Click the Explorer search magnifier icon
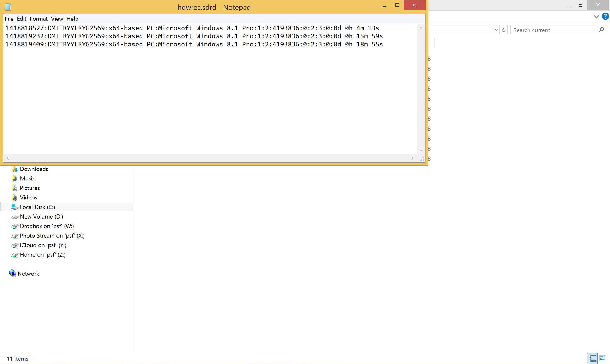Screen dimensions: 610x364 click(x=601, y=30)
